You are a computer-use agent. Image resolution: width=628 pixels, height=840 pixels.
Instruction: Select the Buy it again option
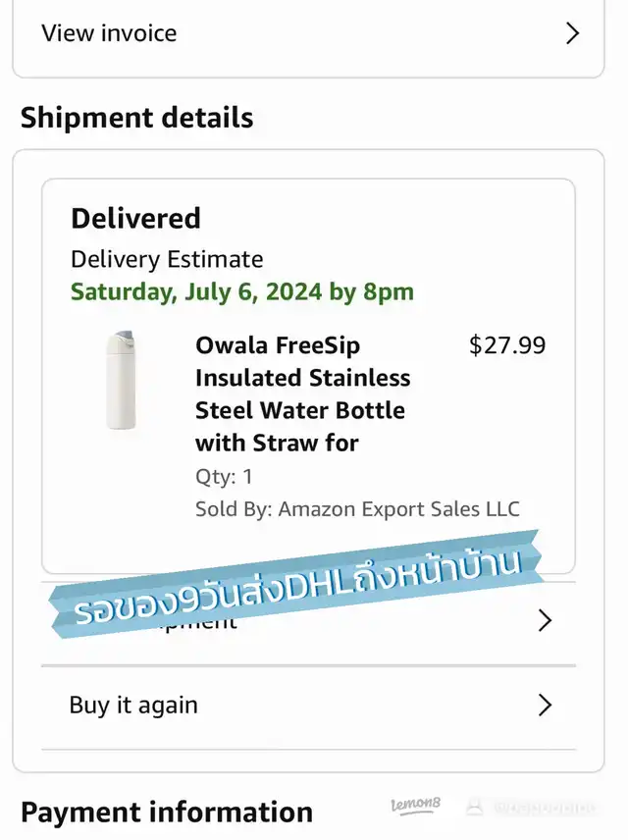point(133,705)
